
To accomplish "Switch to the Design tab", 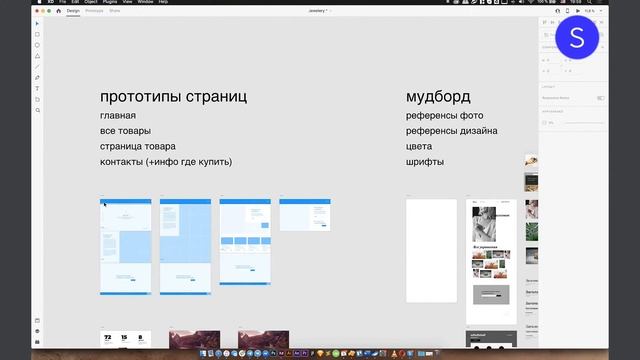I will pos(73,11).
